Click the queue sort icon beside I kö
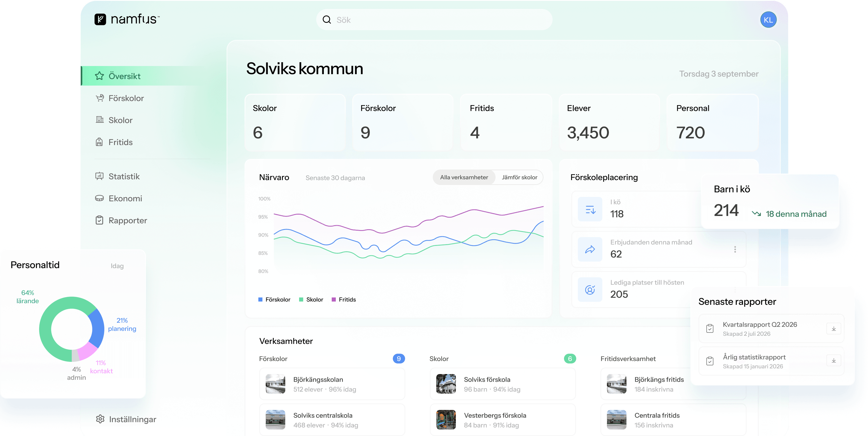The height and width of the screenshot is (436, 868). (x=590, y=209)
